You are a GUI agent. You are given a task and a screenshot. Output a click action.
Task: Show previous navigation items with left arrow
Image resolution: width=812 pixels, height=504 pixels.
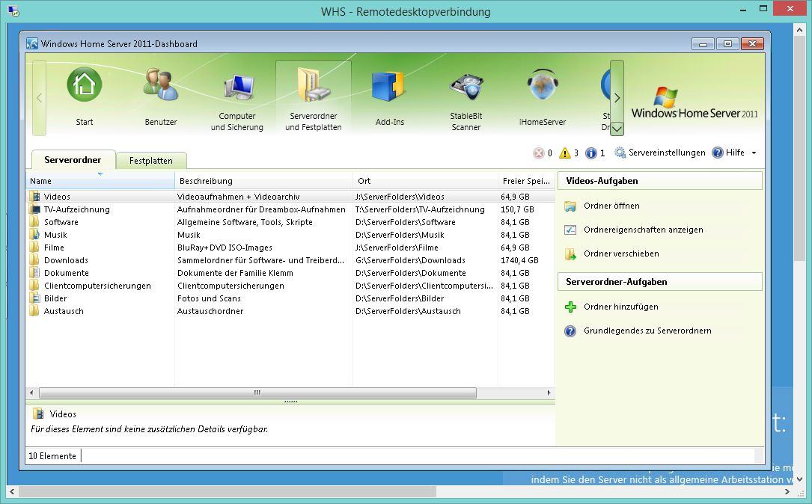[40, 97]
